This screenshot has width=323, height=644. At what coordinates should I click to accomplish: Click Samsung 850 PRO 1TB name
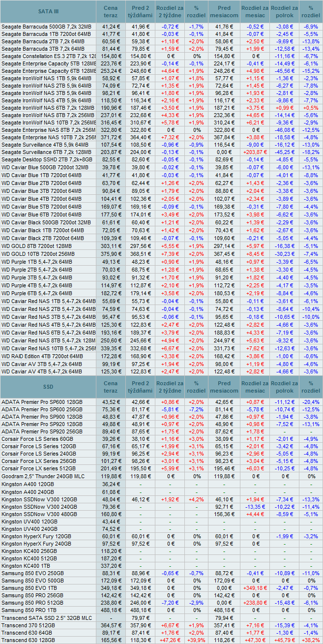(x=30, y=611)
